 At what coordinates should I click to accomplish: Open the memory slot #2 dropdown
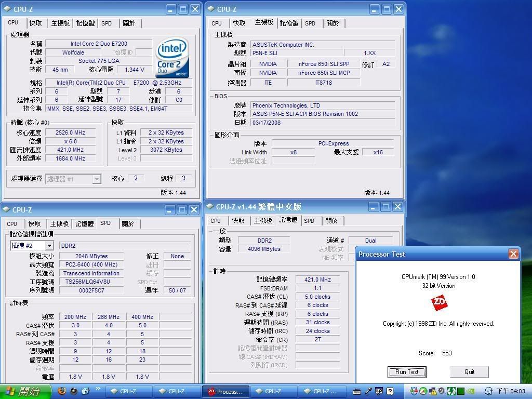[x=49, y=246]
